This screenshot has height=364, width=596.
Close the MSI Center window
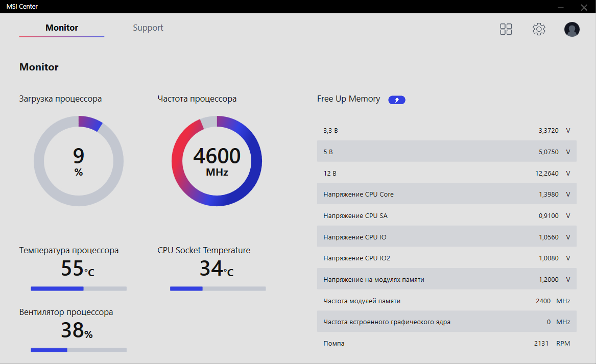[x=584, y=7]
